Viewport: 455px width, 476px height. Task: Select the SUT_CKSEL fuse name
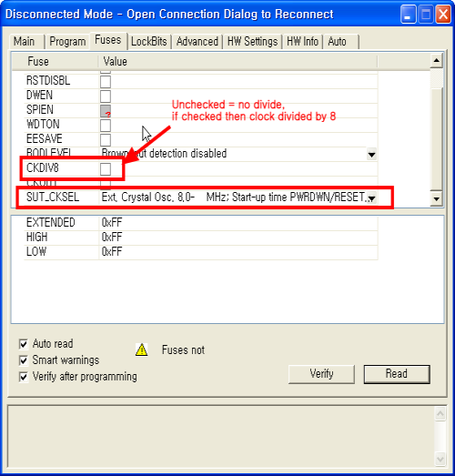coord(53,197)
